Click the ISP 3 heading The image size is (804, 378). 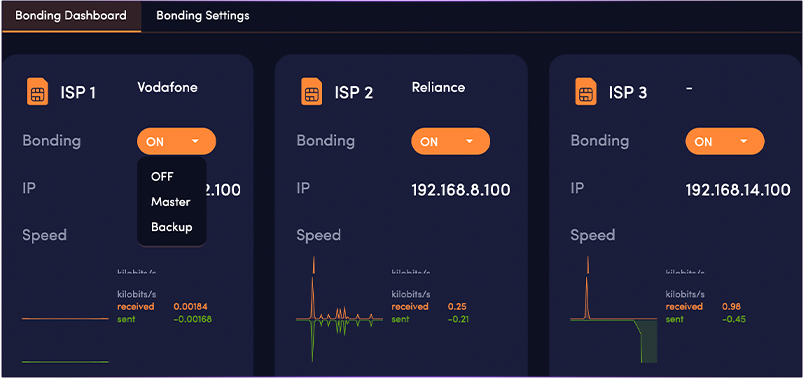click(x=628, y=93)
